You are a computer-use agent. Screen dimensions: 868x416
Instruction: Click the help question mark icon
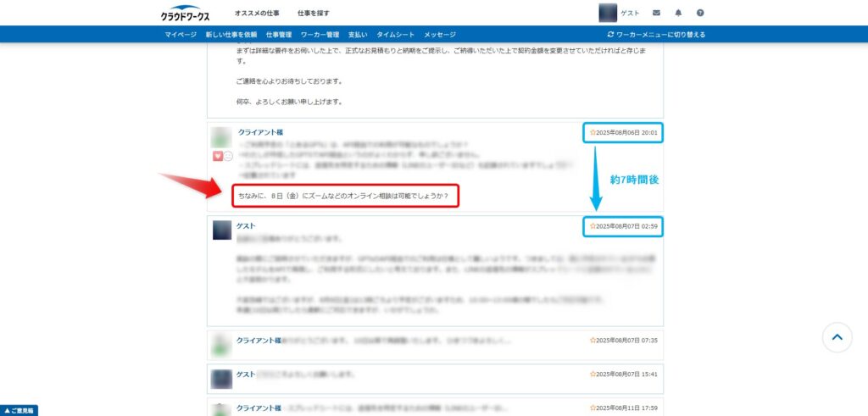point(700,13)
